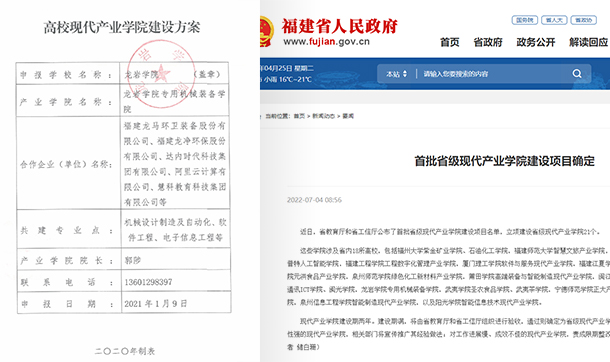Click the cell listing 福建龙马环卫装备股份有限公司
610x362 pixels.
click(x=175, y=164)
